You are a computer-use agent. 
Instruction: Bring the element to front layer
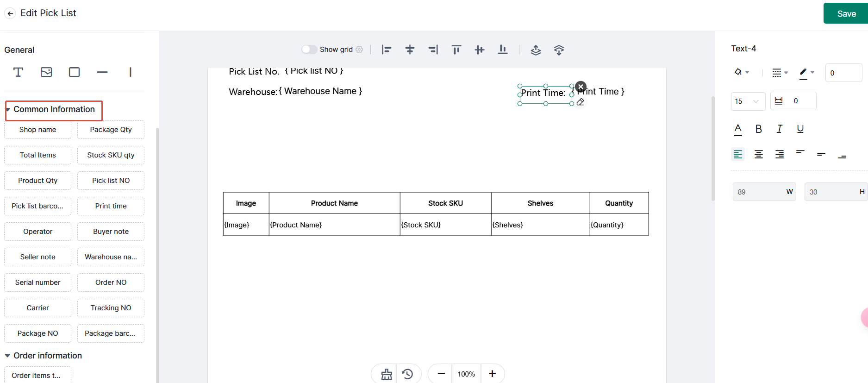pos(536,50)
